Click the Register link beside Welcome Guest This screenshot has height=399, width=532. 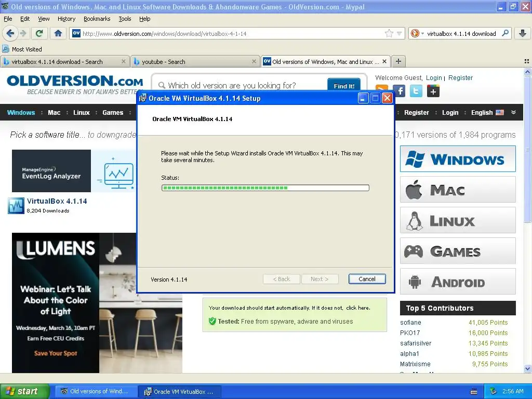tap(460, 78)
